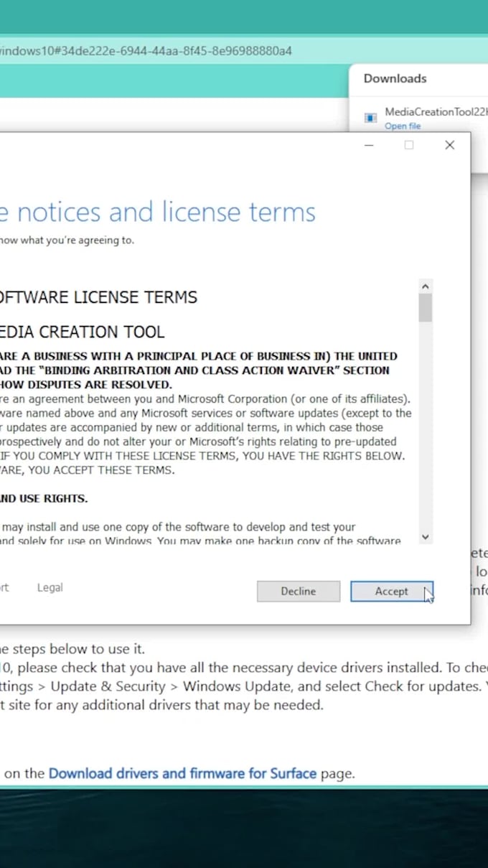Accept the license terms
The width and height of the screenshot is (488, 868).
[x=392, y=591]
